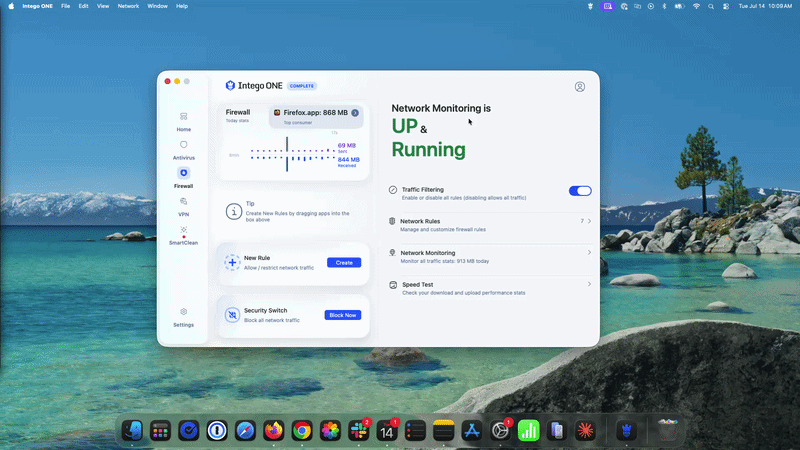The width and height of the screenshot is (800, 450).
Task: Expand the Firefox.app top consumer arrow
Action: (355, 113)
